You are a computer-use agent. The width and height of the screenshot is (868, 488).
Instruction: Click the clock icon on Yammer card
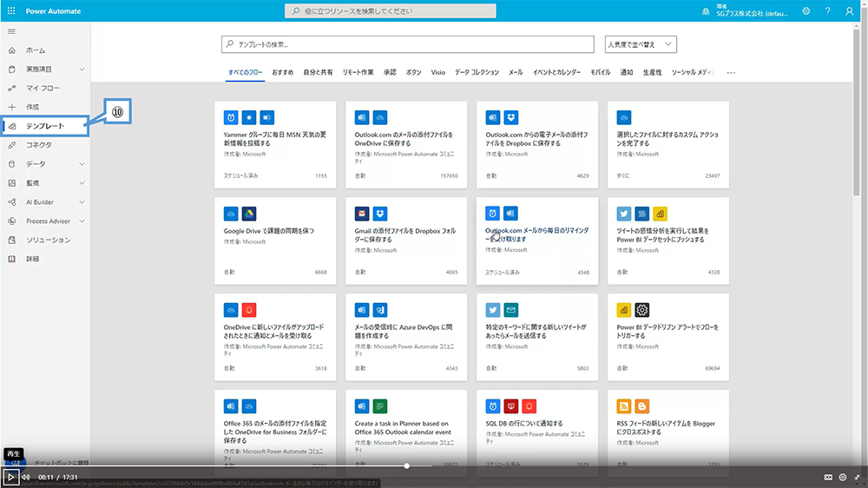pos(231,117)
